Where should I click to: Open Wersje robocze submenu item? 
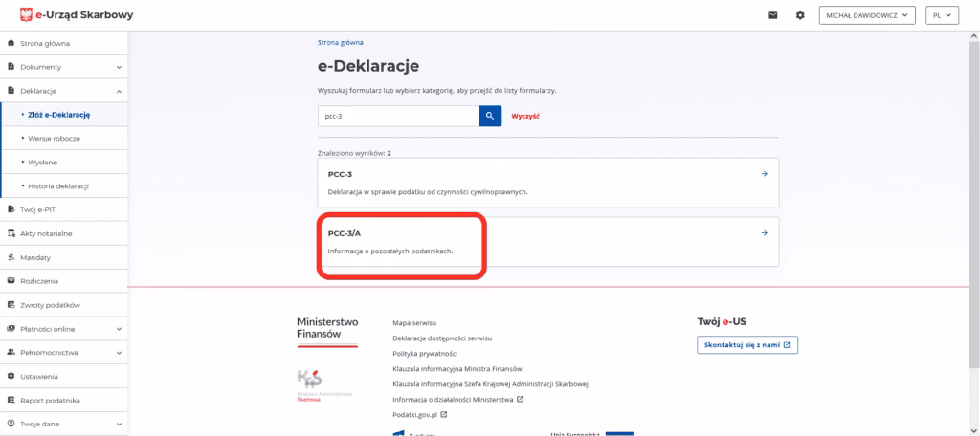click(64, 138)
